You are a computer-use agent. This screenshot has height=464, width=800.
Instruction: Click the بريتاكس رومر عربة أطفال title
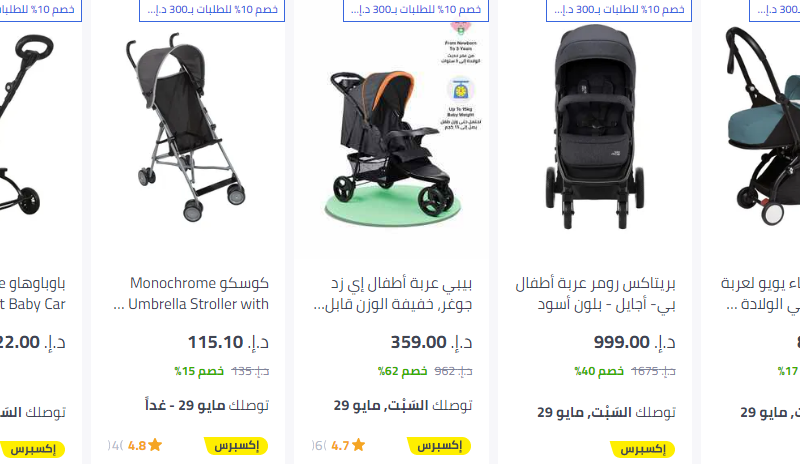pyautogui.click(x=595, y=294)
